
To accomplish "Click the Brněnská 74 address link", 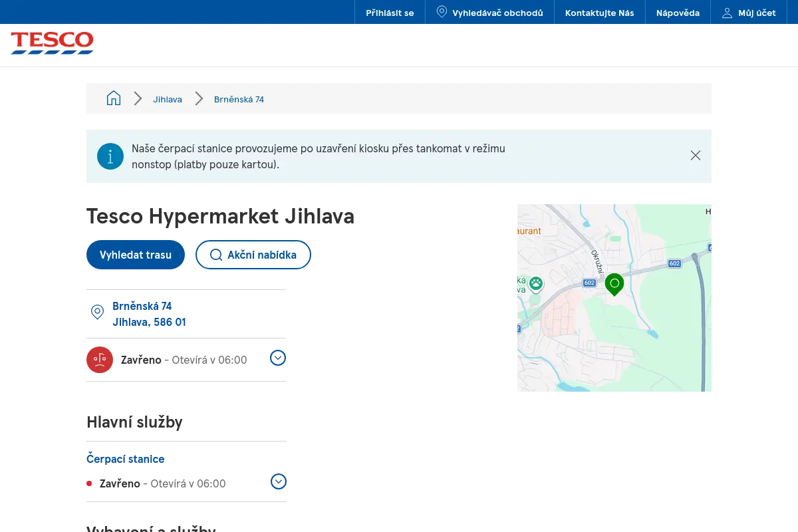I will pos(149,314).
